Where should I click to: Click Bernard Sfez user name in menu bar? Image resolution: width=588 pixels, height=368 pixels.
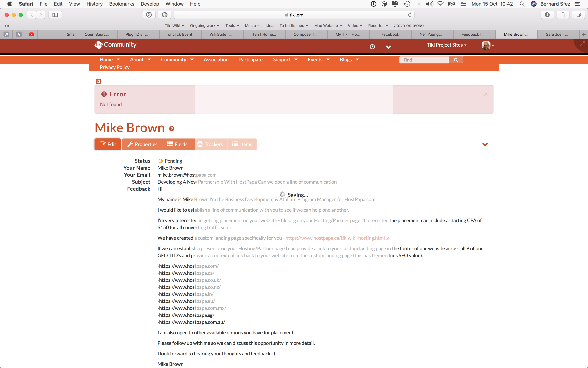[x=555, y=4]
